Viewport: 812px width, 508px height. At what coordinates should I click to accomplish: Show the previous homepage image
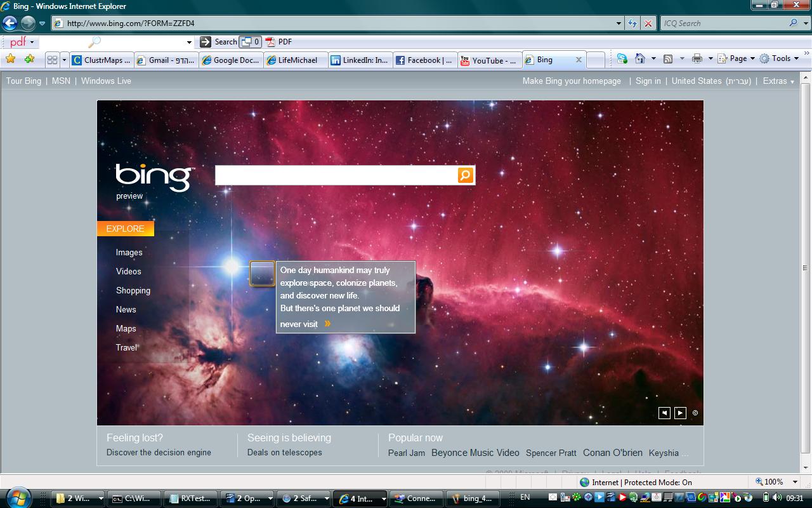(x=664, y=413)
